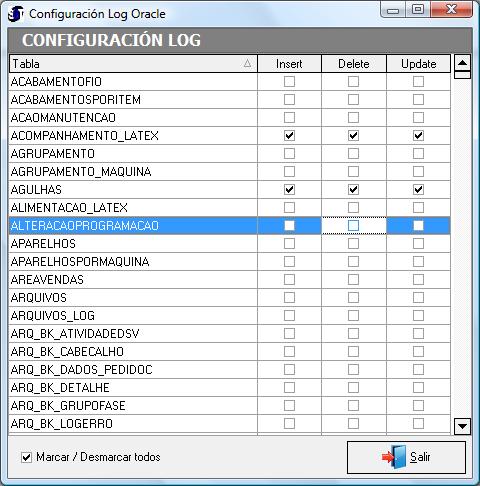Click the Insert column header
The width and height of the screenshot is (480, 486).
pos(289,64)
